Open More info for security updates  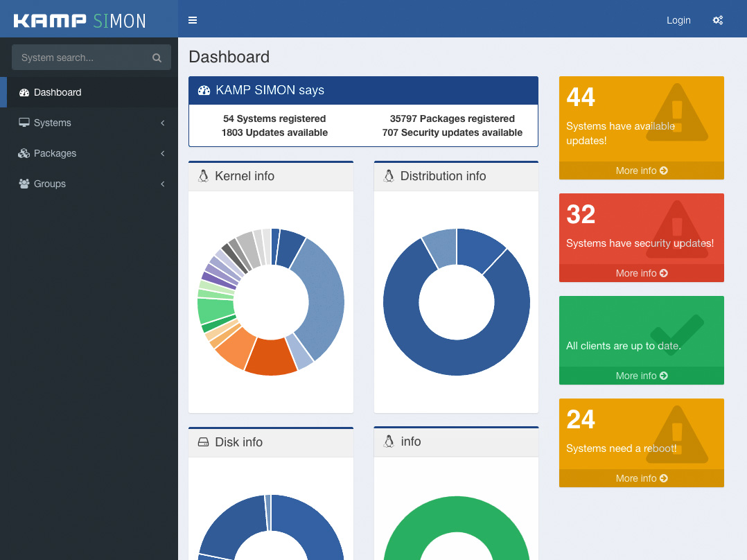(641, 273)
